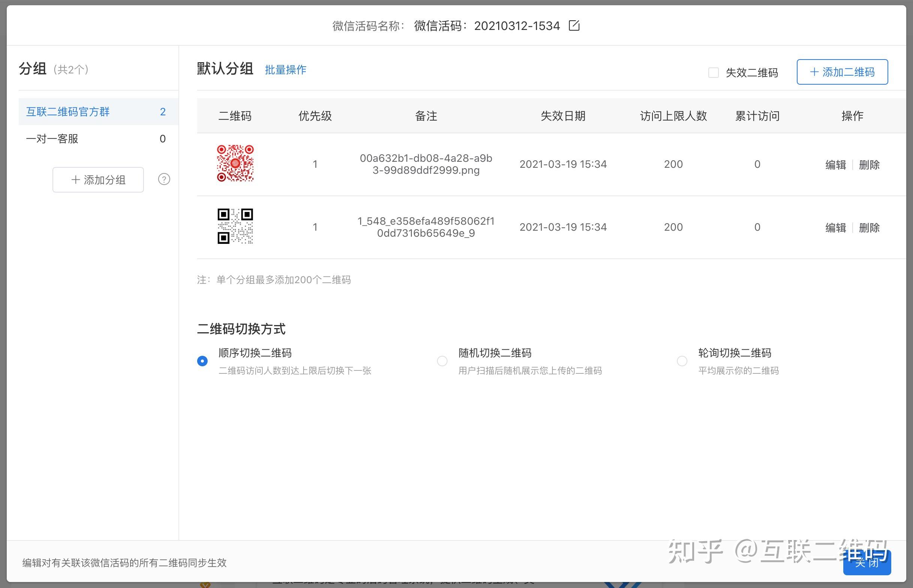Viewport: 913px width, 588px height.
Task: Delete the 1_548_e358 QR code row
Action: pyautogui.click(x=869, y=228)
